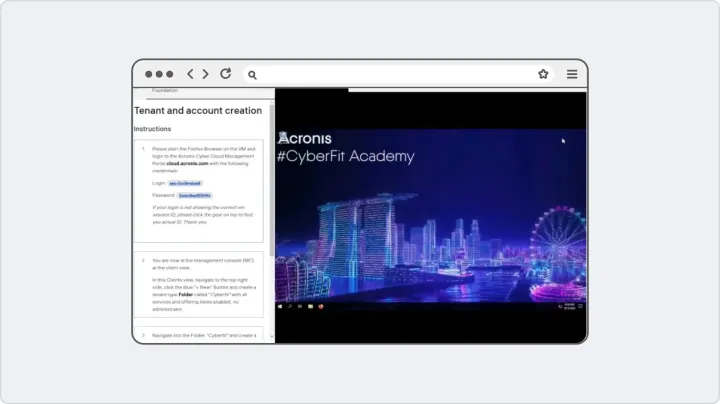Launch Firefox from the VM taskbar

(320, 306)
